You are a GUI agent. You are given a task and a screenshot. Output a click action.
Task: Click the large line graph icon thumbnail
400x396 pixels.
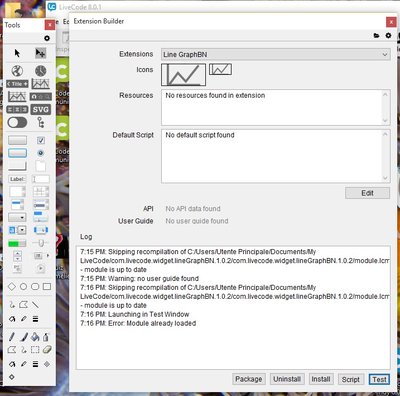tap(184, 75)
